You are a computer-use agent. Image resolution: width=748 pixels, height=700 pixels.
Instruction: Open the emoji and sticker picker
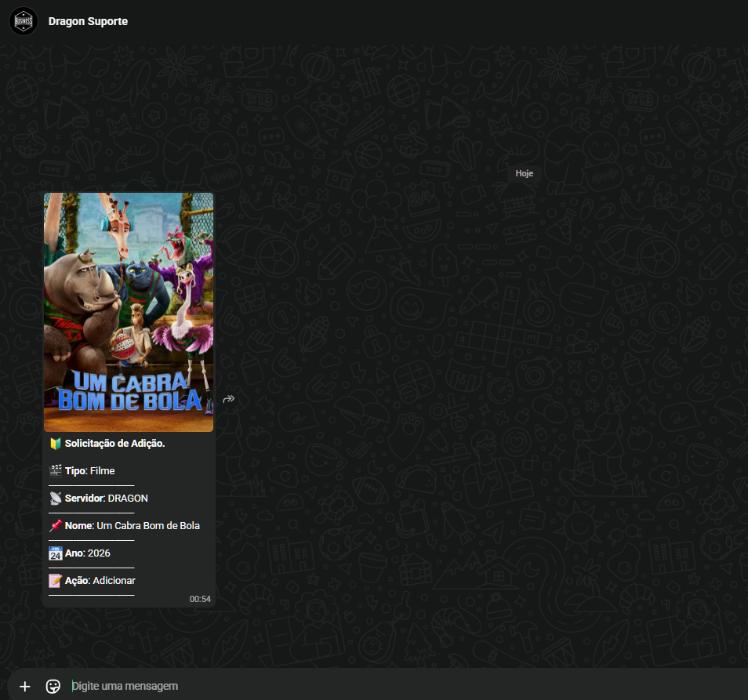point(53,686)
